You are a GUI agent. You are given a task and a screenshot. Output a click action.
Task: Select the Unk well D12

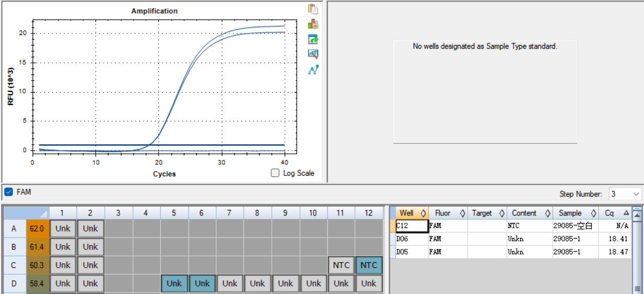pyautogui.click(x=369, y=284)
